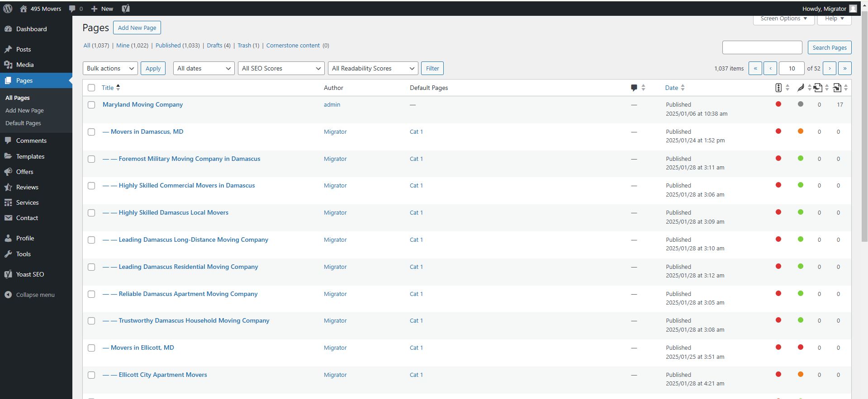The height and width of the screenshot is (399, 868).
Task: Click the red SEO score dot for Maryland Moving Company
Action: [x=778, y=104]
